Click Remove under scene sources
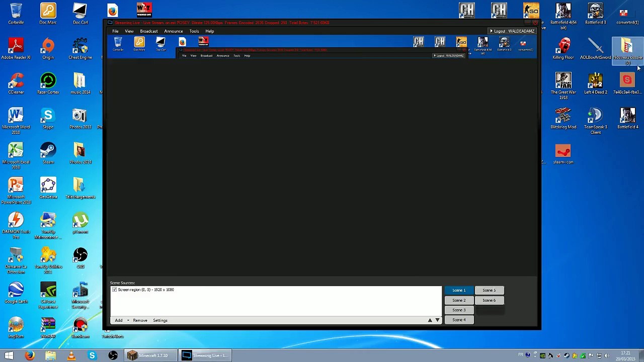 [140, 320]
